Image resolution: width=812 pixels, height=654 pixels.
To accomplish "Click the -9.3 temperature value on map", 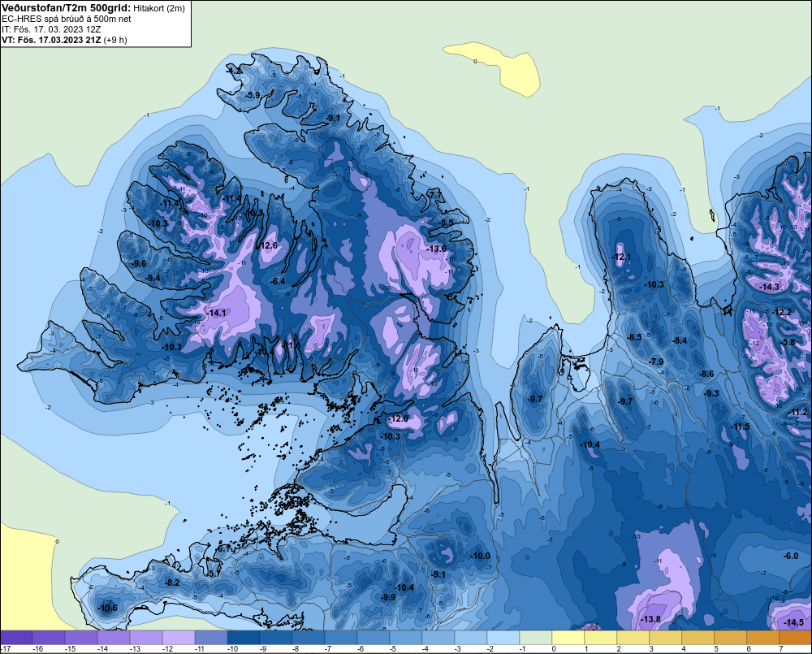I will pos(711,393).
